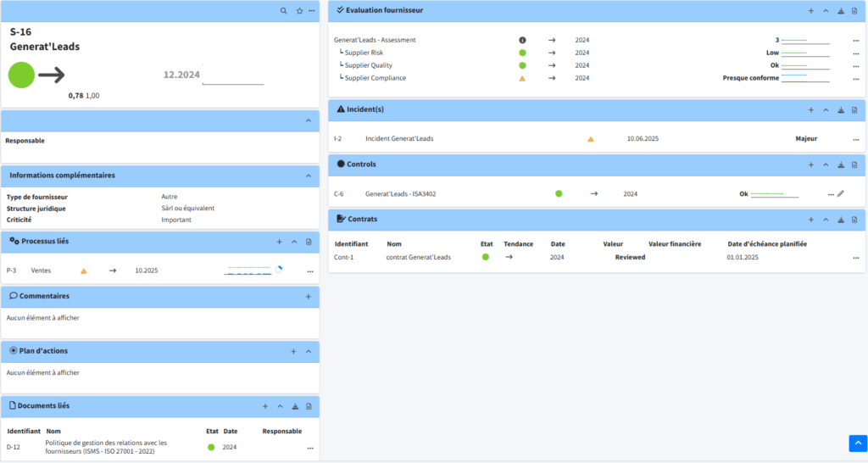Open the Politique de gestion des relations document
The height and width of the screenshot is (463, 868).
(x=106, y=447)
